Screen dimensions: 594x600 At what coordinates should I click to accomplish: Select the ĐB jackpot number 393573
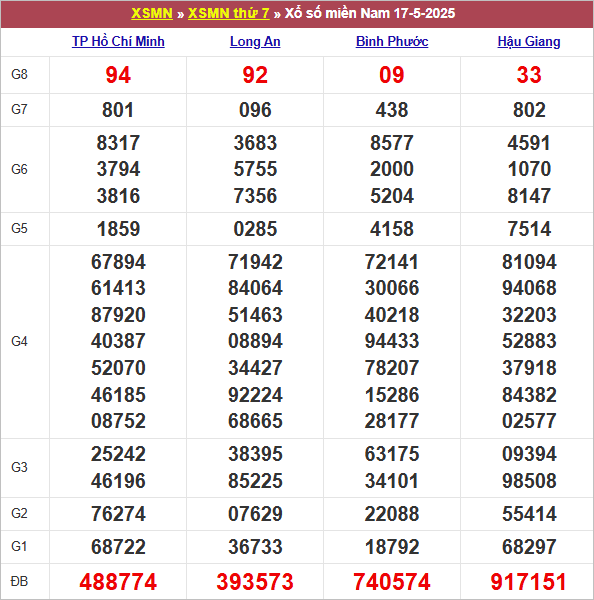click(x=255, y=582)
